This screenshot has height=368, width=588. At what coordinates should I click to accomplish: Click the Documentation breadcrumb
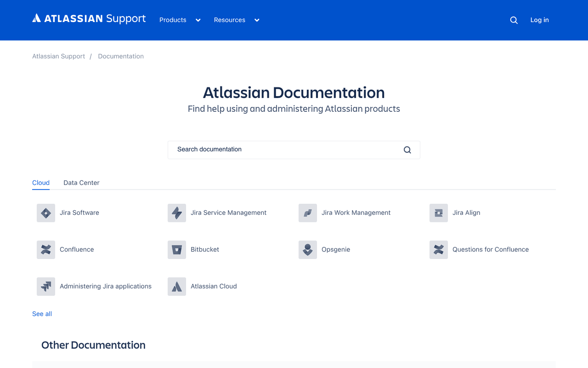tap(121, 56)
